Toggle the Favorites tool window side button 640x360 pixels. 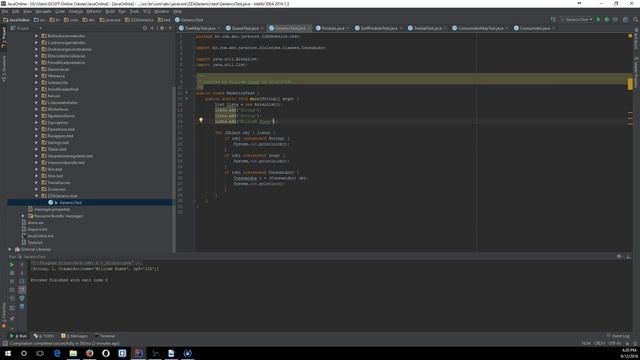point(4,315)
